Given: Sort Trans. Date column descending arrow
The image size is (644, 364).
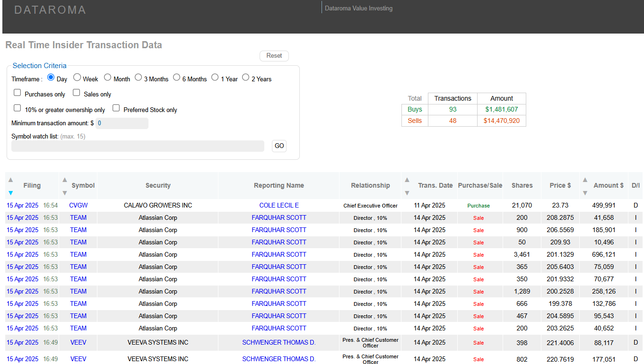Looking at the screenshot, I should point(407,193).
